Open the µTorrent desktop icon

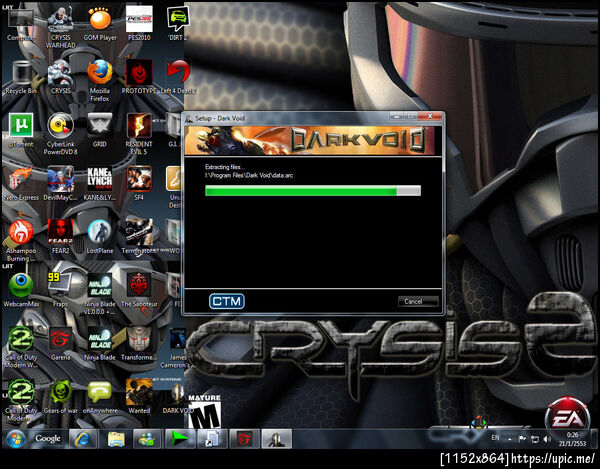coord(21,131)
